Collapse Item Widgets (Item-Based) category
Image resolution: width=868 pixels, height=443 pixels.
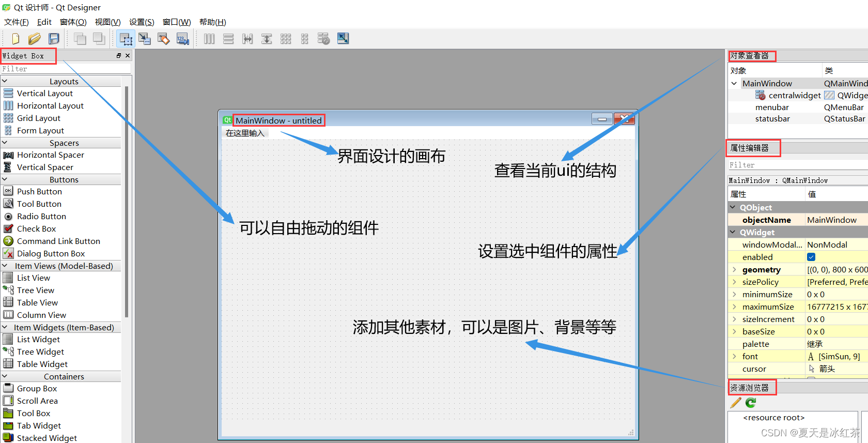pos(5,327)
